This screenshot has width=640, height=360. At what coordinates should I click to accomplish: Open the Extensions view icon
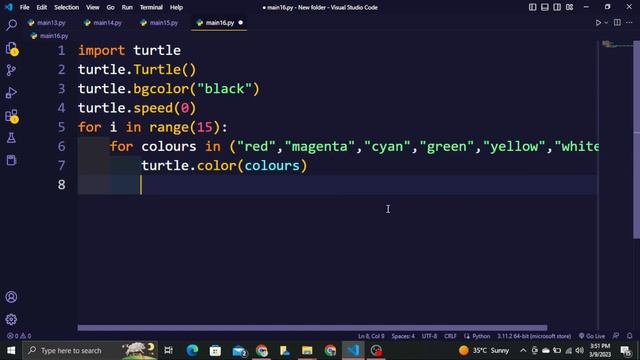pyautogui.click(x=11, y=116)
